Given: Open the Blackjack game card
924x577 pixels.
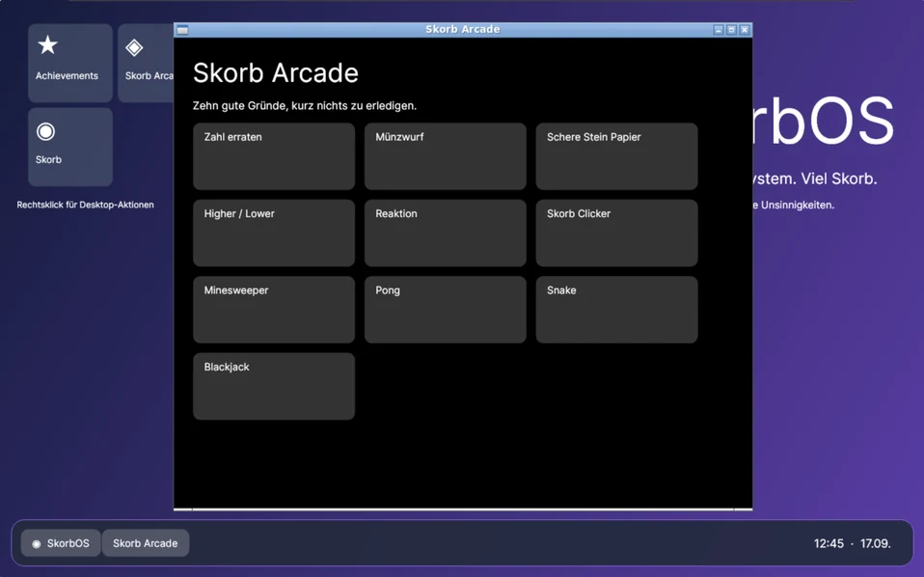Looking at the screenshot, I should [274, 386].
